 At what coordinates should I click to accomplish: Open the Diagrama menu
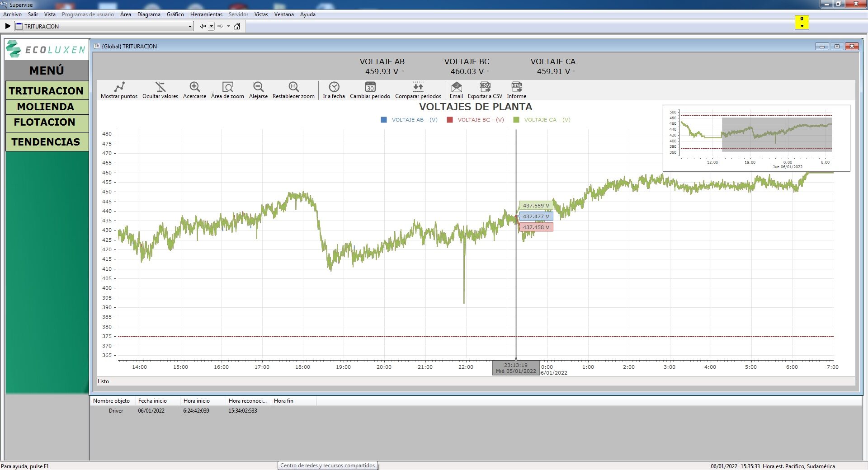(x=149, y=14)
